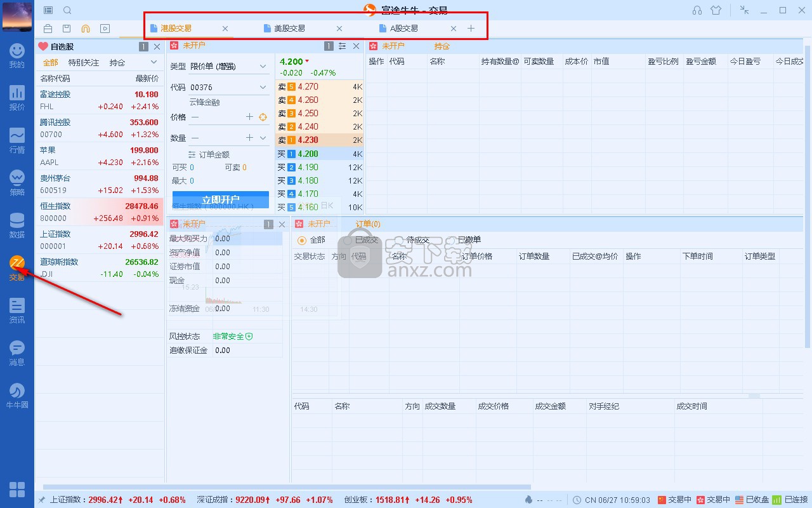Click the vertical scrollbar on right edge

coord(808,196)
